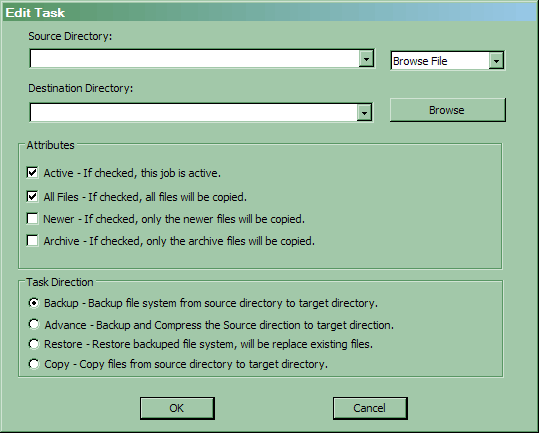This screenshot has width=539, height=433.
Task: Toggle the All Files checkbox
Action: click(x=32, y=197)
